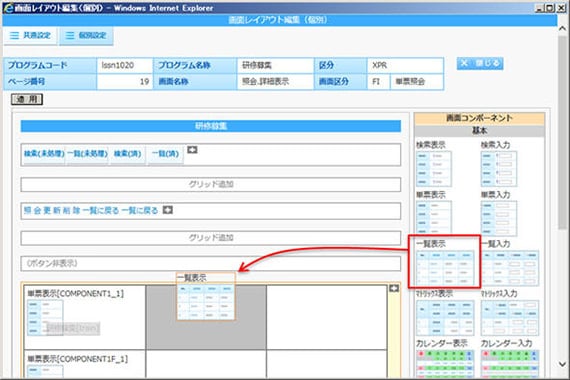Open the 個別設定 menu

click(x=86, y=36)
